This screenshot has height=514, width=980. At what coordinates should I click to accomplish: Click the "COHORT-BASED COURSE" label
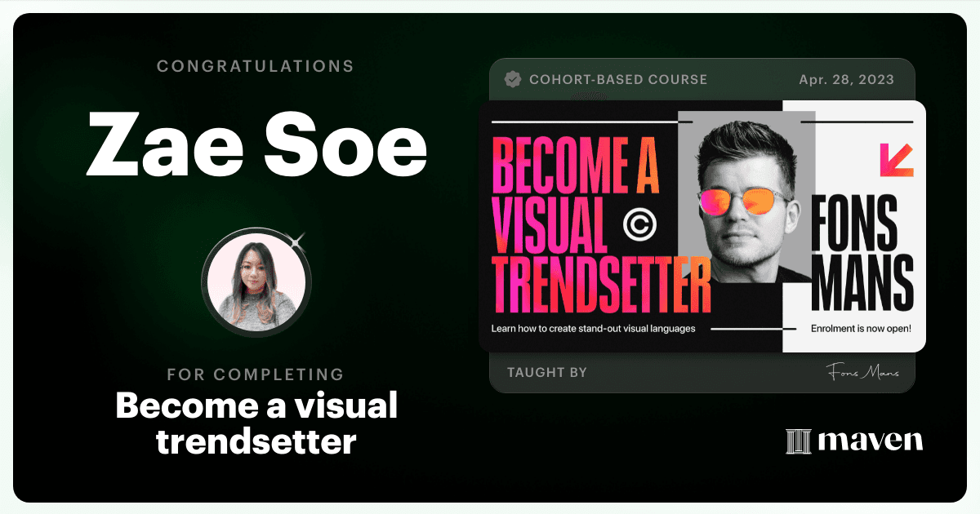coord(618,80)
